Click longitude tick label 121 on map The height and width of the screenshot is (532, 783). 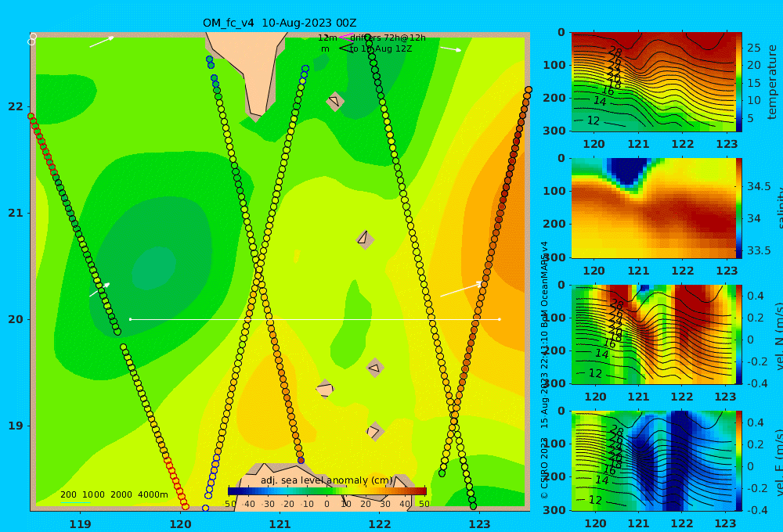coord(280,524)
